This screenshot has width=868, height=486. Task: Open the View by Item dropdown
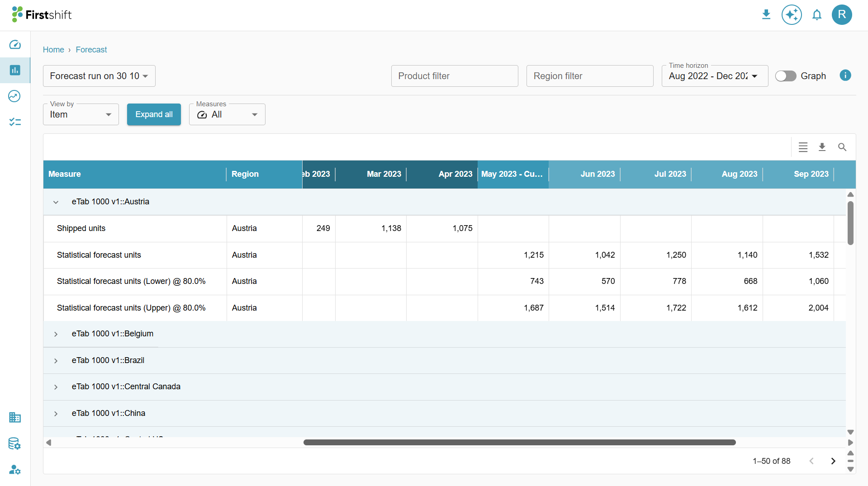[x=81, y=114]
